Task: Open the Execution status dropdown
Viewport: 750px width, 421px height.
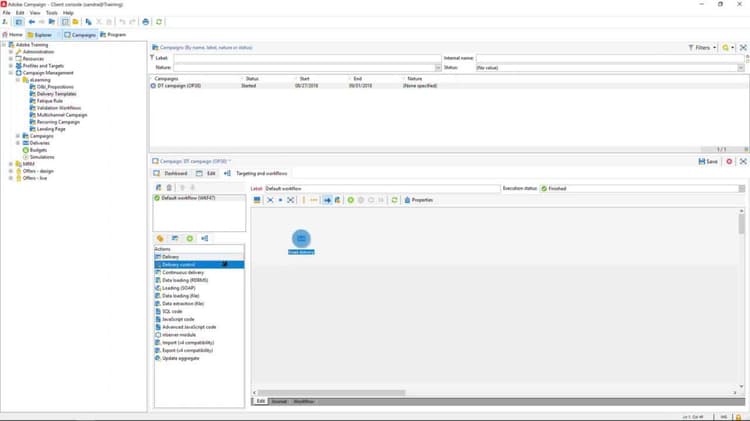Action: coord(741,188)
